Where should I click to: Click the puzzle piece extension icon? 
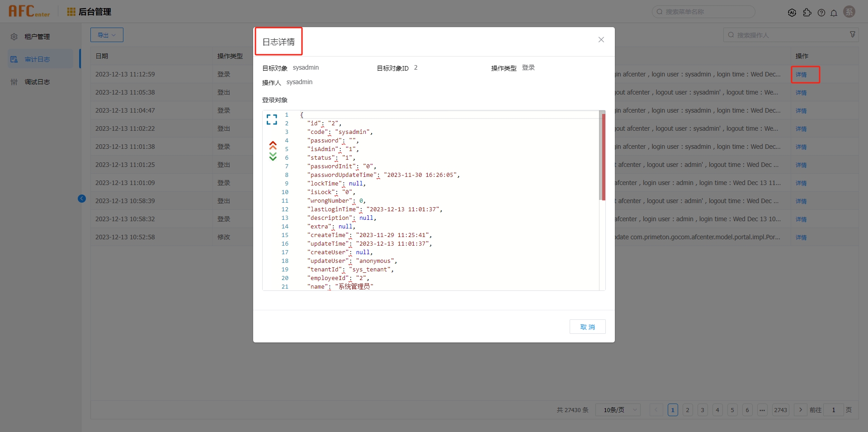[x=807, y=13]
